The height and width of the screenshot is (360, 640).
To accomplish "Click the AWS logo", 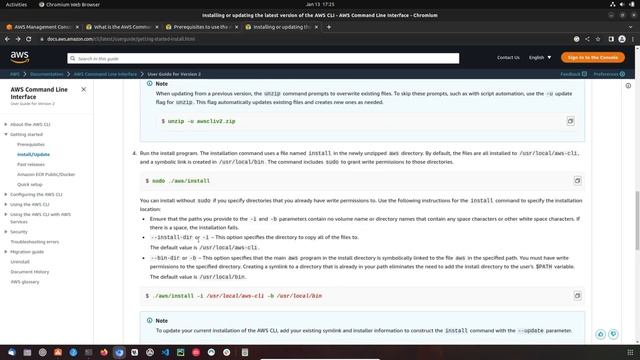I will pos(20,57).
